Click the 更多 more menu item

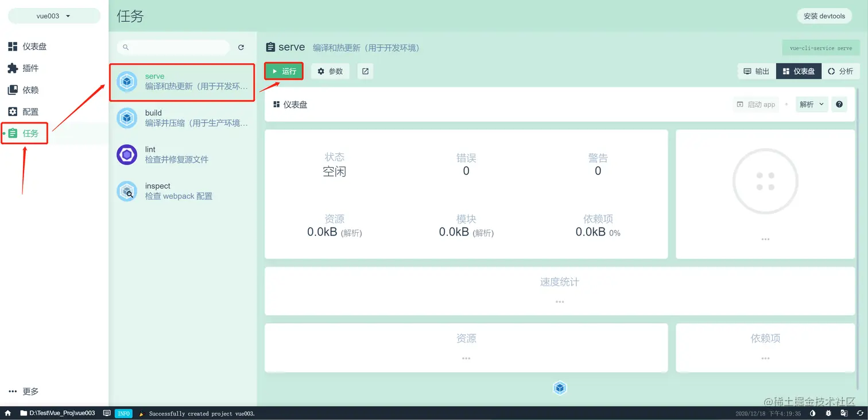pyautogui.click(x=24, y=391)
